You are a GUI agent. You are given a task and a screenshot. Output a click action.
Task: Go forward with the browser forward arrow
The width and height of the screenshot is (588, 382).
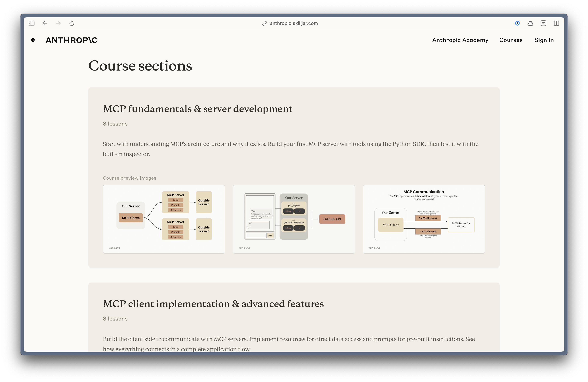coord(58,23)
